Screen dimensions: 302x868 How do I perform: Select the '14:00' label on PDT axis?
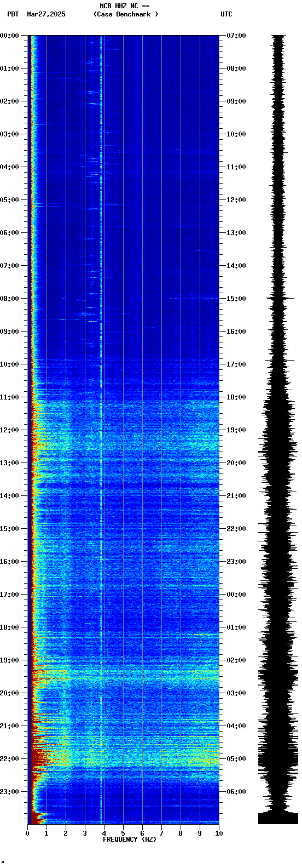pyautogui.click(x=9, y=496)
